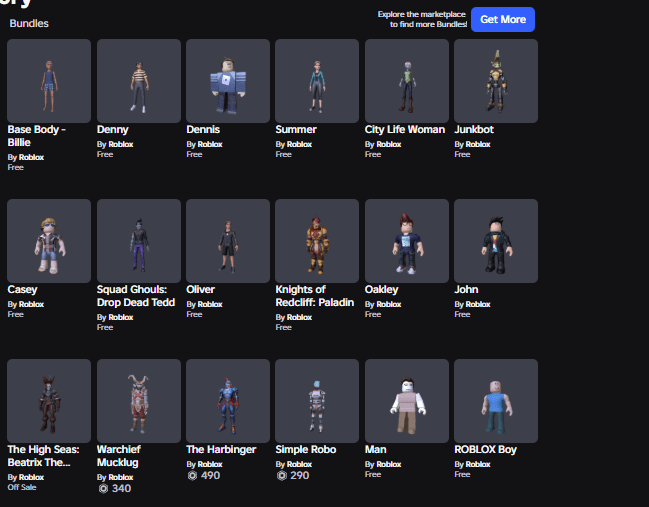
Task: Select The Harbinger avatar thumbnail
Action: (x=228, y=401)
